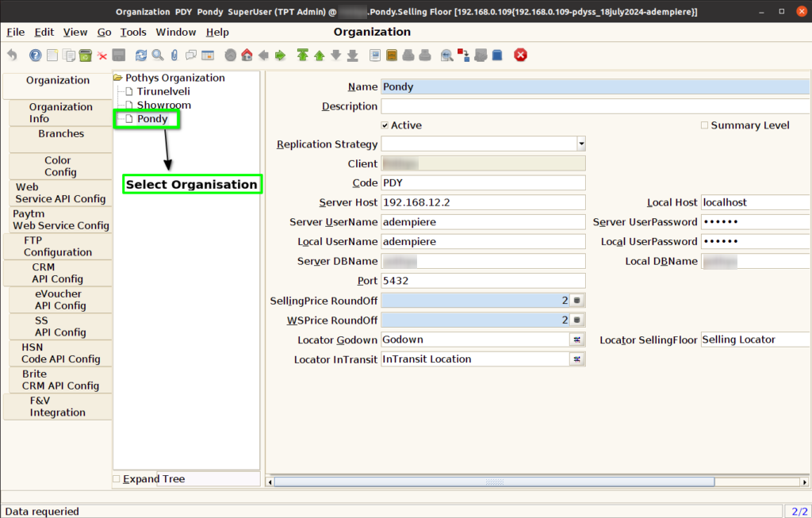Image resolution: width=812 pixels, height=518 pixels.
Task: Click the Undo changes toolbar icon
Action: [12, 55]
